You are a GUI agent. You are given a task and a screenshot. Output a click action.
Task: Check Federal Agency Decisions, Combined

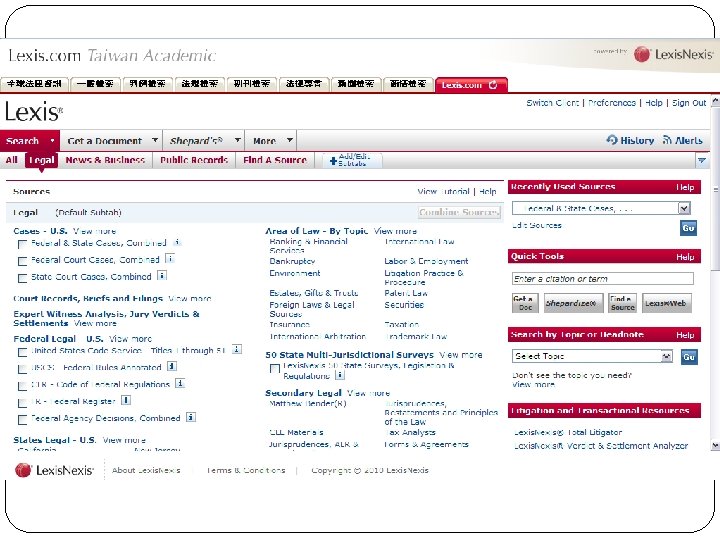click(22, 420)
